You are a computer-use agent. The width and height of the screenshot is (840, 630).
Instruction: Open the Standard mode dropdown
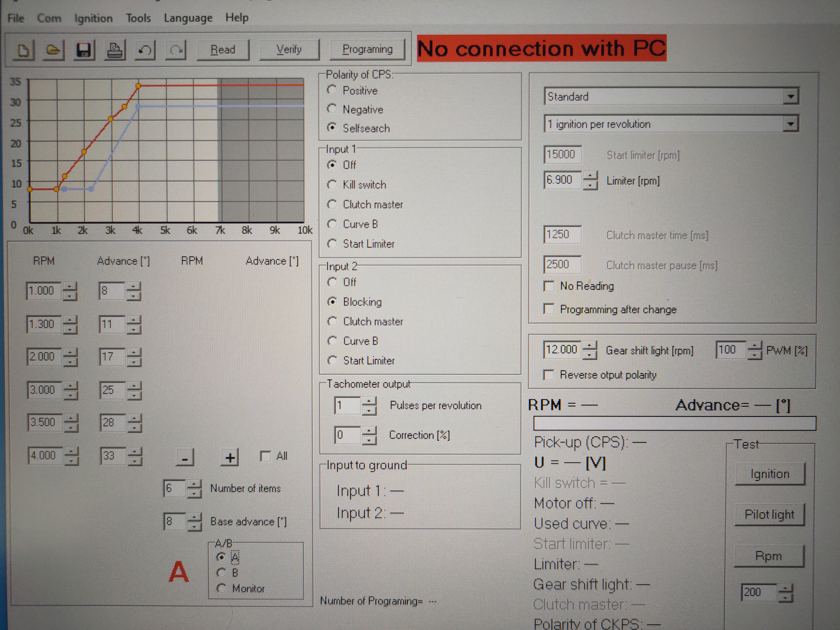coord(790,96)
